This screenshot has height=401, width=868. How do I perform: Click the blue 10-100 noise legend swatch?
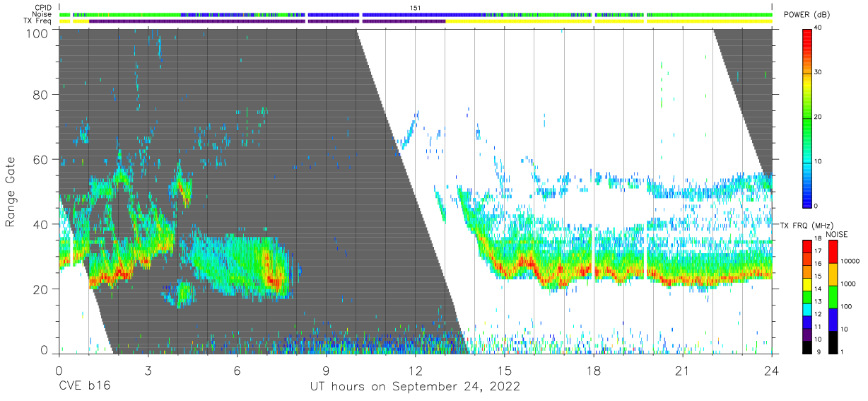[833, 319]
